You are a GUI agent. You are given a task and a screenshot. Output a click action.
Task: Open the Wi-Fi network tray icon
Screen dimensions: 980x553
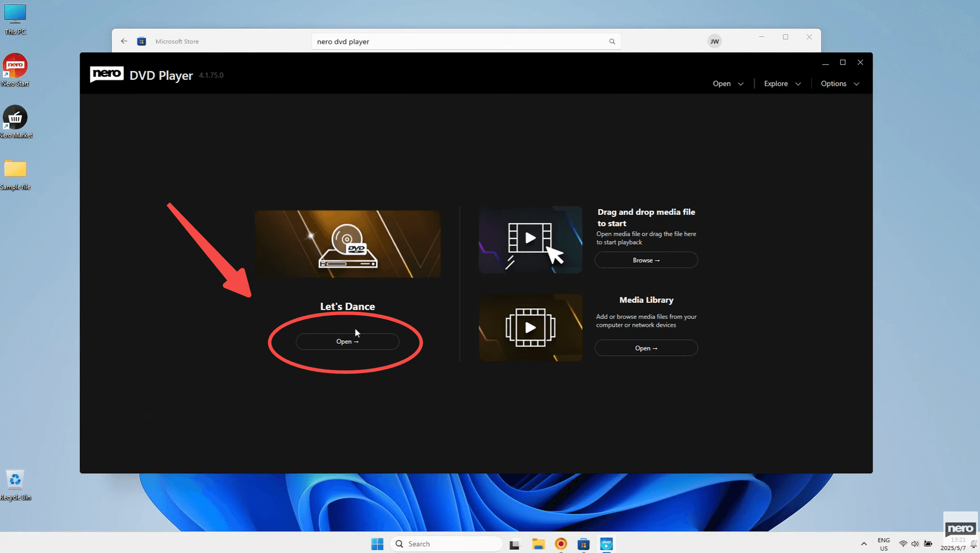[903, 544]
